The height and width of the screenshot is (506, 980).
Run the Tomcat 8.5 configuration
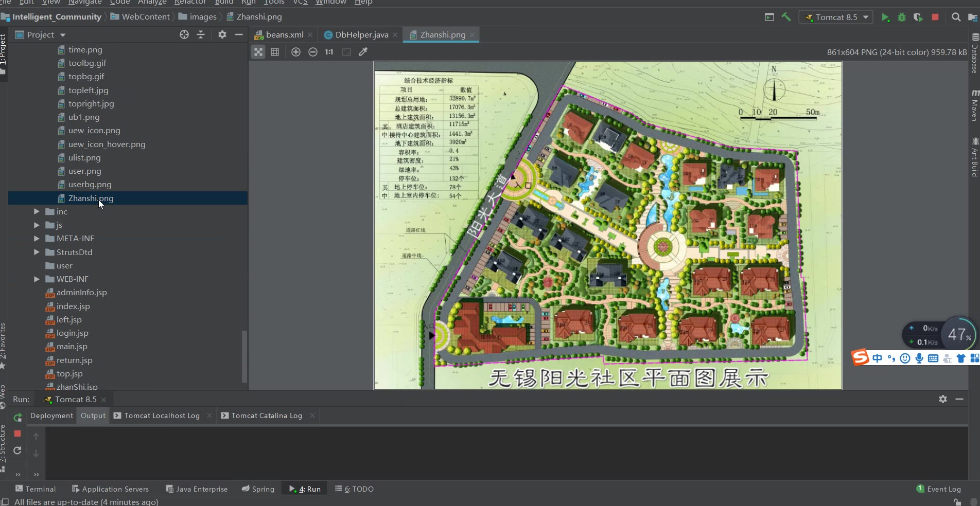[x=885, y=17]
